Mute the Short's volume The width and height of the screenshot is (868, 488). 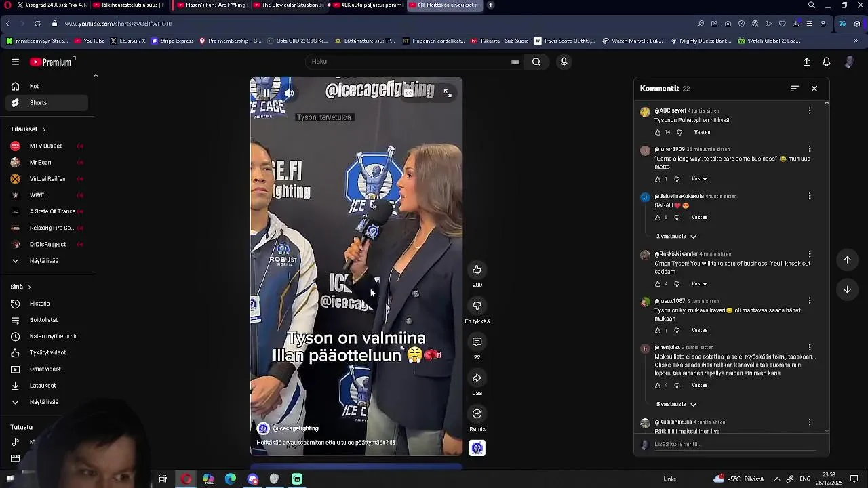(289, 94)
